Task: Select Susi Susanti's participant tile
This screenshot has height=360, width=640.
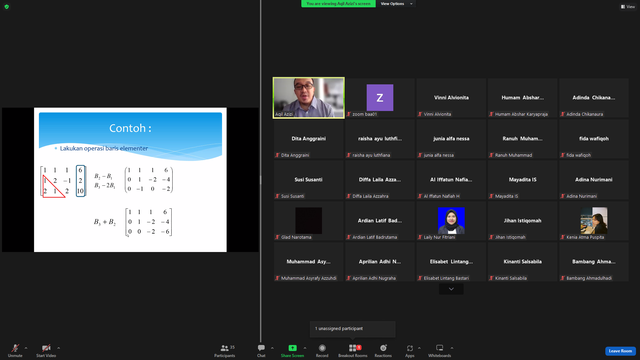Action: pyautogui.click(x=309, y=180)
